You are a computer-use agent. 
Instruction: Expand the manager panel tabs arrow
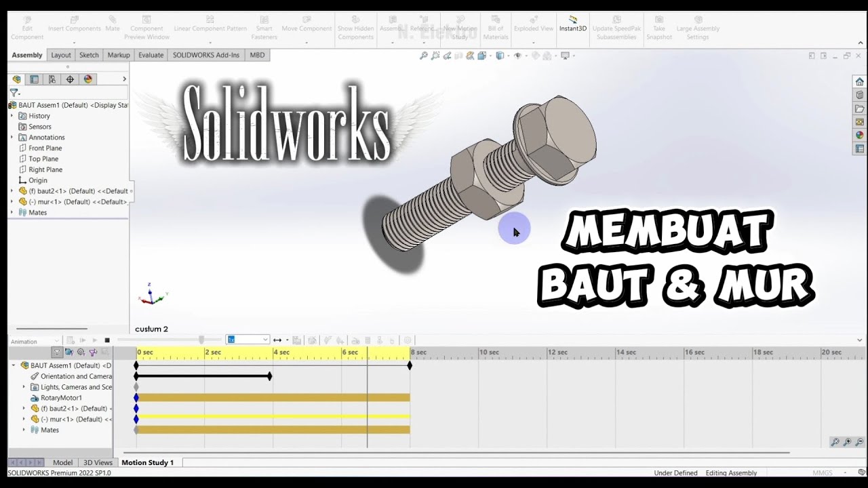pos(124,79)
